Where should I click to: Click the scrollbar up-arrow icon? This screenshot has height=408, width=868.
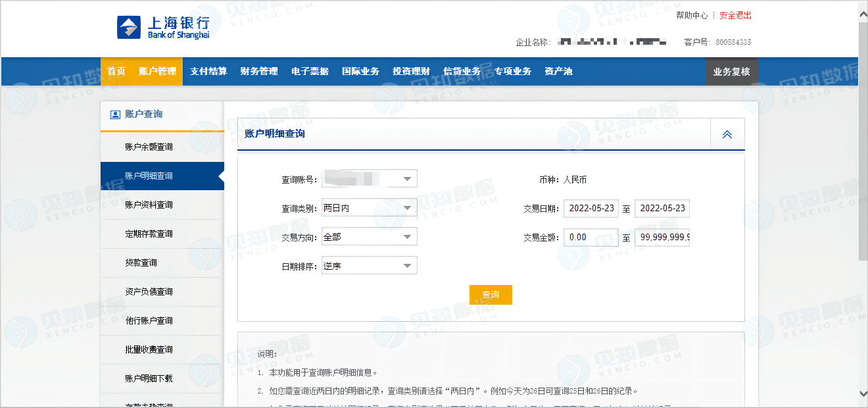click(x=862, y=12)
